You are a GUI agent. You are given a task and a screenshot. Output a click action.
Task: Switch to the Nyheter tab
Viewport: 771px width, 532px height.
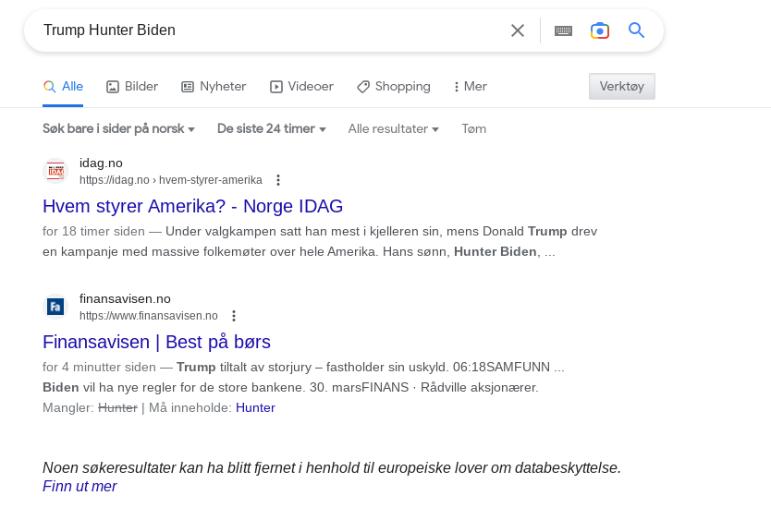(x=214, y=87)
